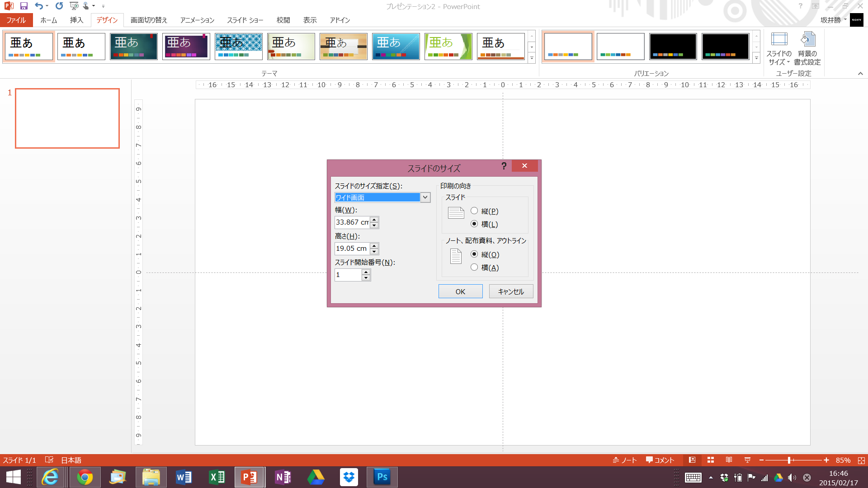The height and width of the screenshot is (488, 868).
Task: Click the width 33.867 cm field
Action: pyautogui.click(x=352, y=222)
